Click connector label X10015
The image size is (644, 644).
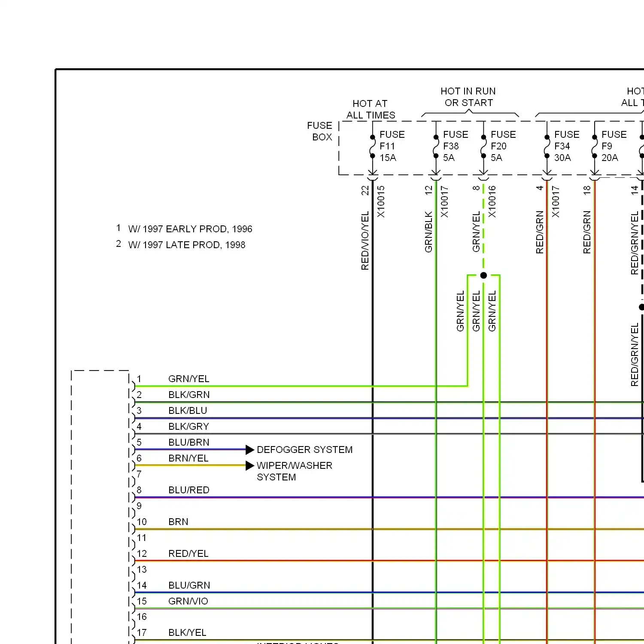pyautogui.click(x=381, y=201)
